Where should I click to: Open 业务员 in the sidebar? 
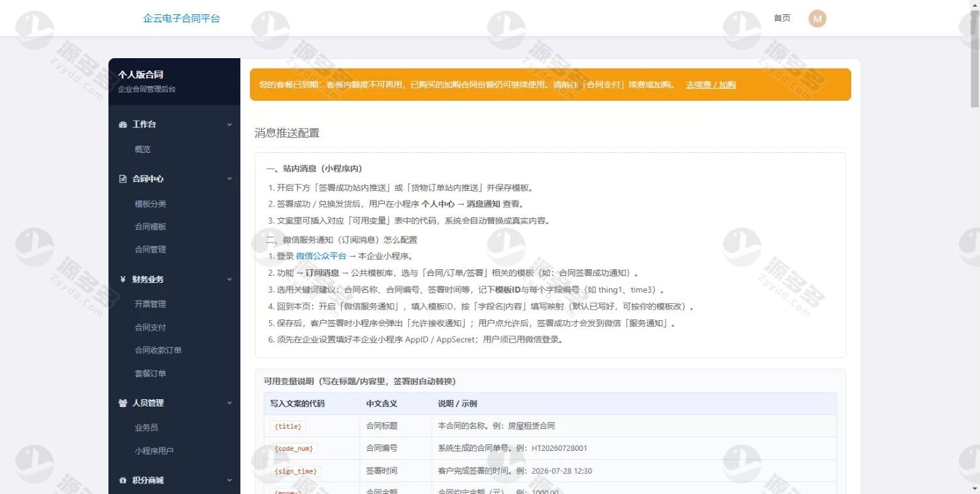coord(146,427)
